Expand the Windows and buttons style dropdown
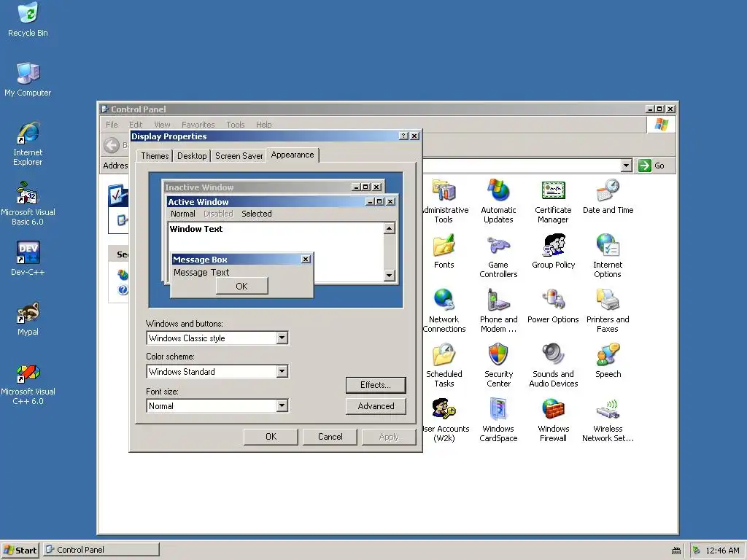747x560 pixels. [x=282, y=338]
